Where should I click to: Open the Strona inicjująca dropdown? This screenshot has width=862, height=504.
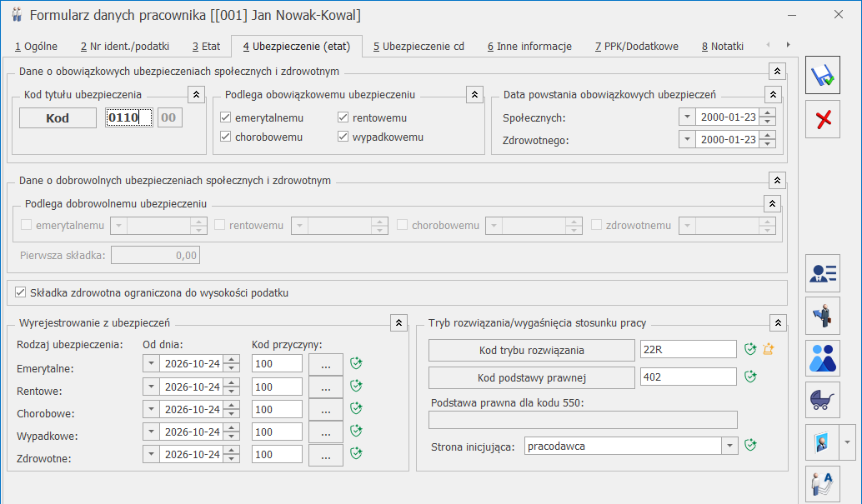[x=729, y=446]
